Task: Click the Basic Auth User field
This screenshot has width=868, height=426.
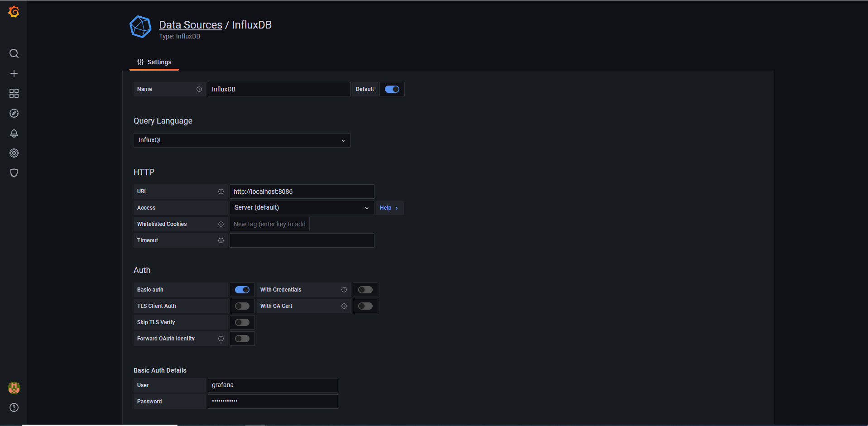Action: [273, 385]
